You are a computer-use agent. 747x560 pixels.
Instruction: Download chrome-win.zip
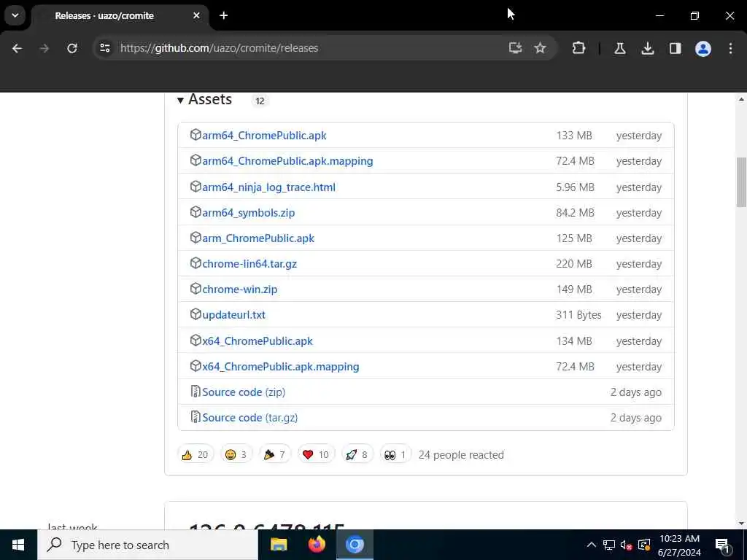pyautogui.click(x=239, y=289)
